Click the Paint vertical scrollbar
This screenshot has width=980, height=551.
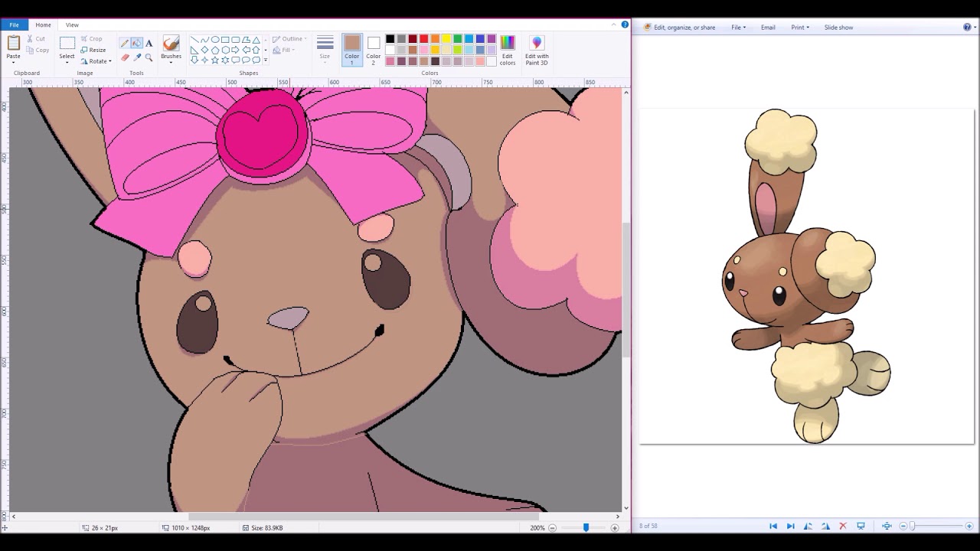click(626, 289)
